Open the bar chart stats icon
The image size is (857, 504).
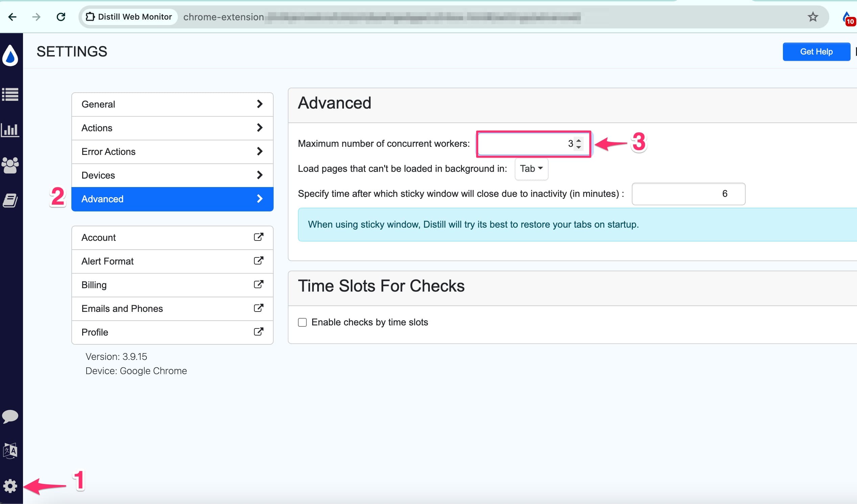[10, 130]
